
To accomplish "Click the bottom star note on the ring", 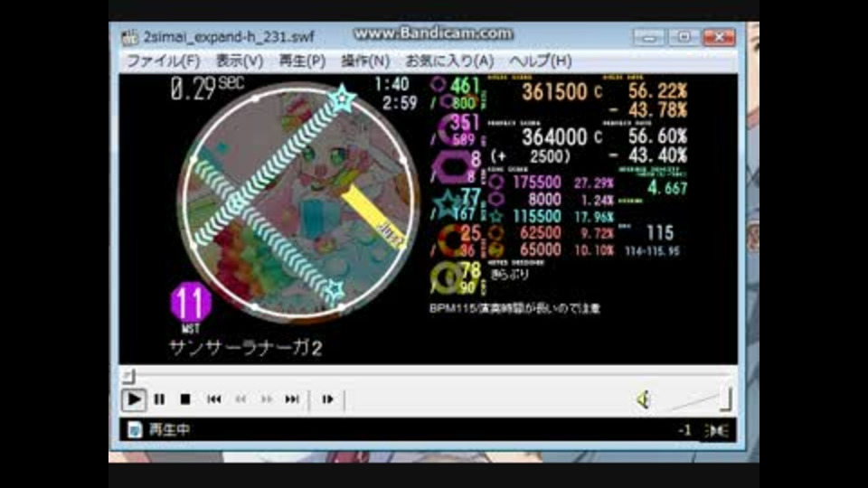I will [x=335, y=290].
